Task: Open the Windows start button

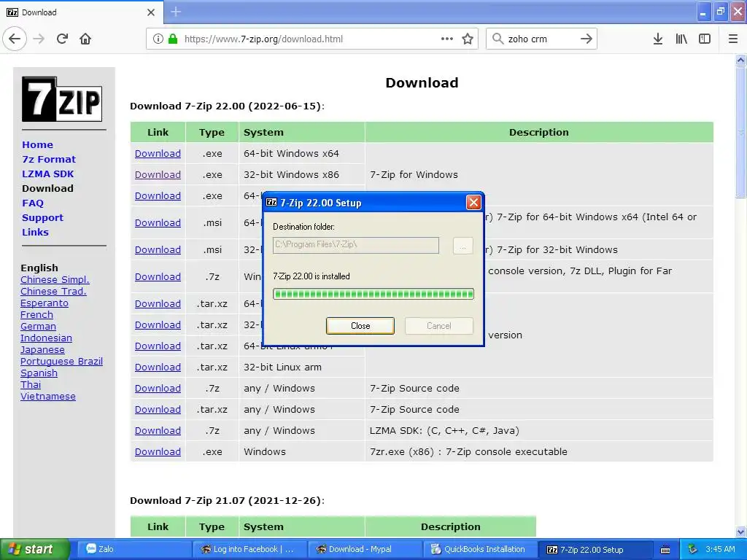Action: (35, 549)
